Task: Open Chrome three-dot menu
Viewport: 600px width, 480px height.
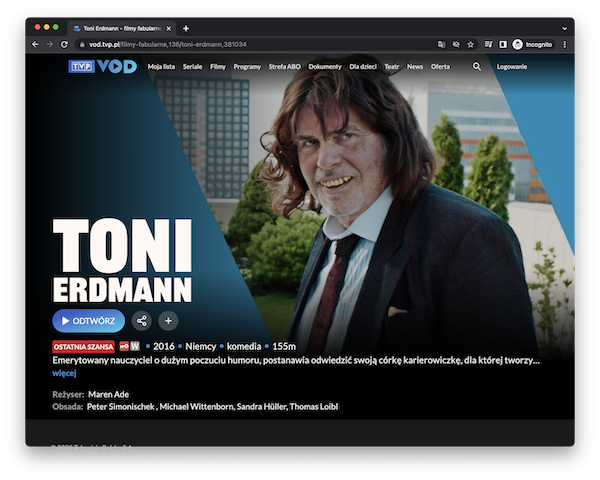Action: coord(565,45)
